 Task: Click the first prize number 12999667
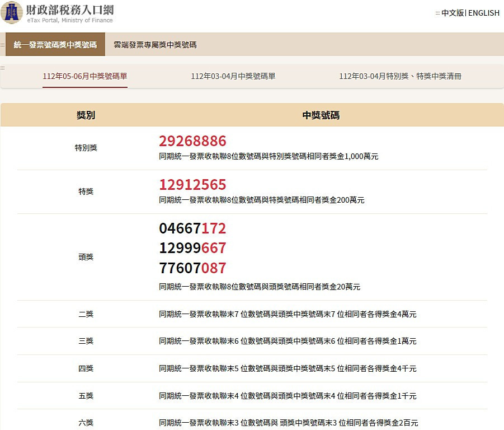point(192,248)
